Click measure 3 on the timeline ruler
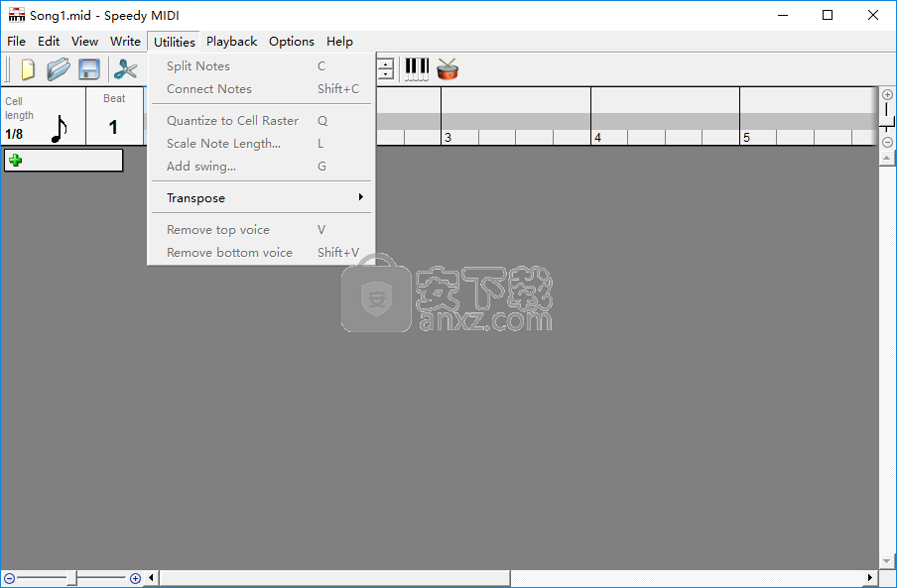 pos(448,138)
